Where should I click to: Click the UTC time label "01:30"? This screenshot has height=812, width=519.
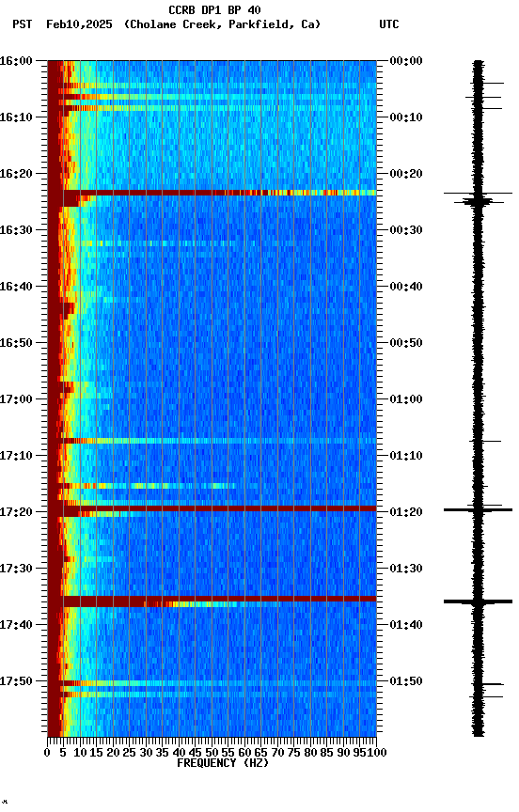(x=406, y=569)
